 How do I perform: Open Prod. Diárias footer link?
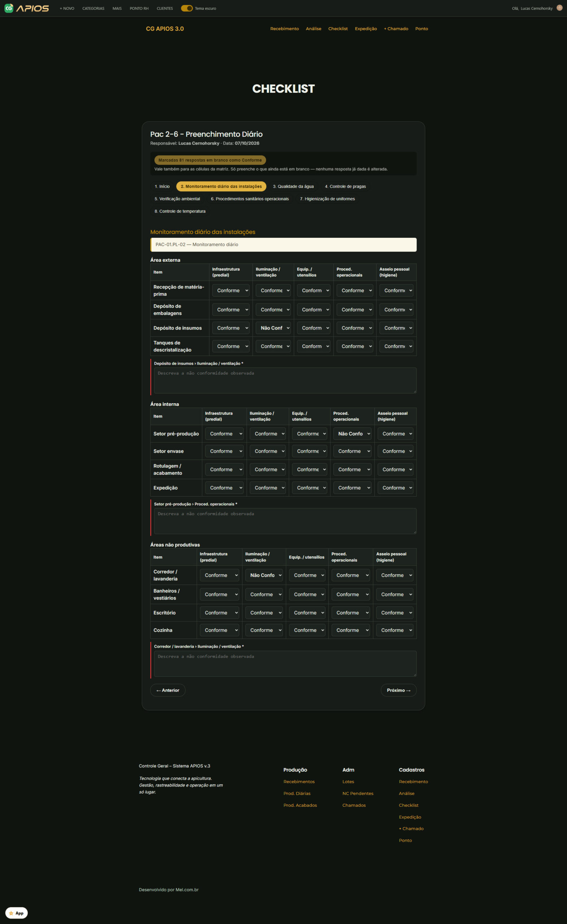click(x=297, y=793)
